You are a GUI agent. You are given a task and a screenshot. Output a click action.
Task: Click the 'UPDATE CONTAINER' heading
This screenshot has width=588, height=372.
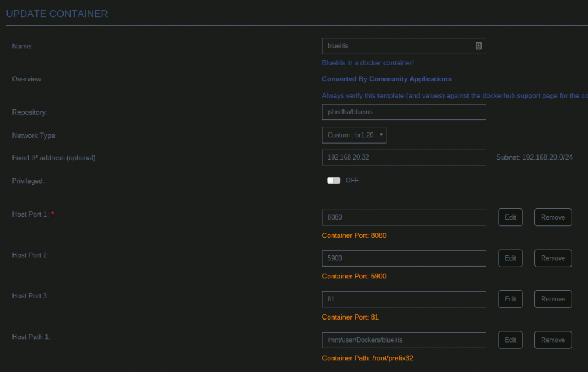[x=57, y=14]
